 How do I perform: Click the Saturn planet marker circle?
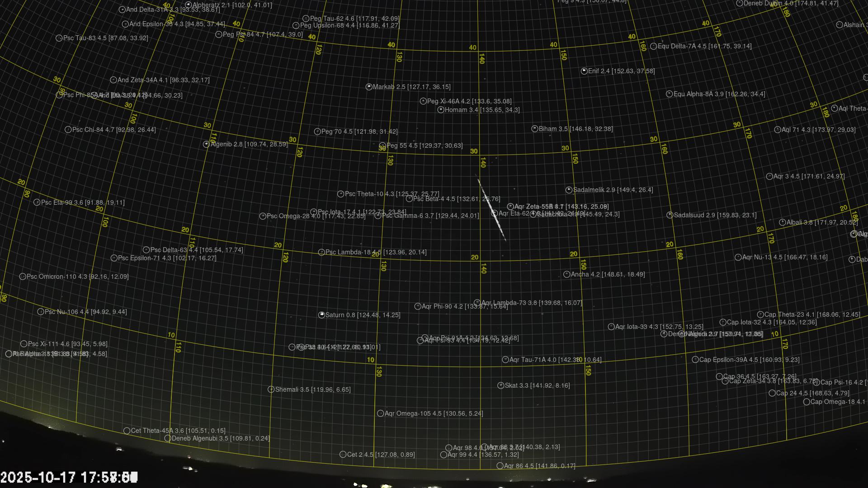(322, 315)
